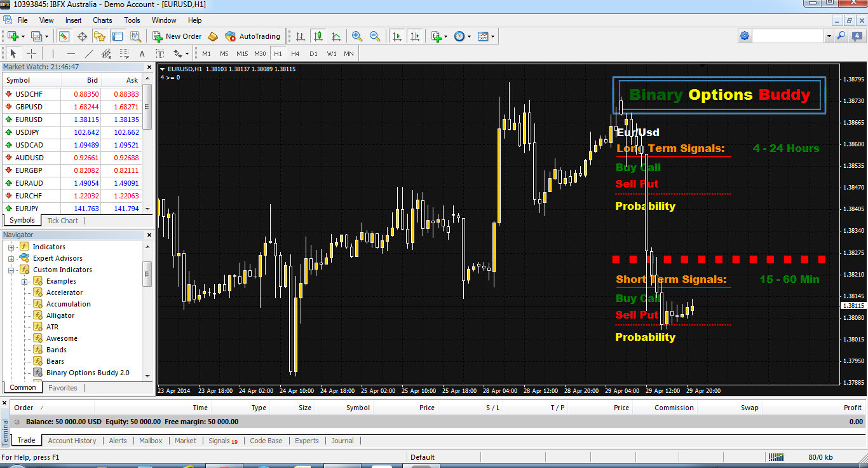Click the gear icon beside the search box
868x468 pixels.
pos(745,36)
